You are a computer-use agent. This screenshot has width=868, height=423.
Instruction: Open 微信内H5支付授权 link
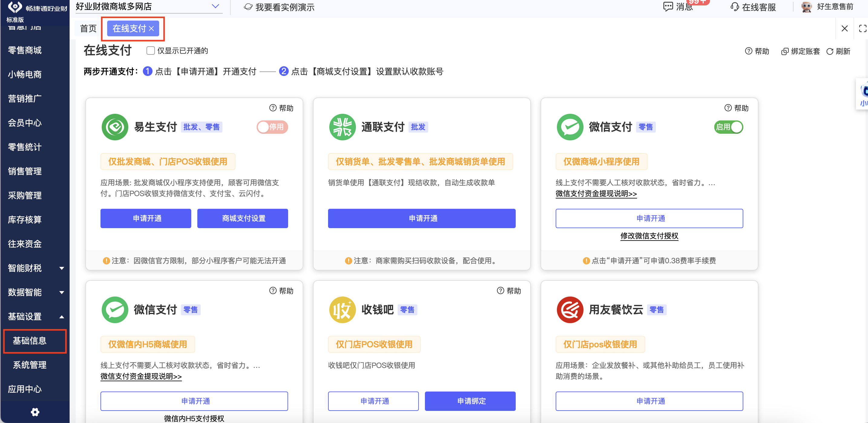click(194, 418)
